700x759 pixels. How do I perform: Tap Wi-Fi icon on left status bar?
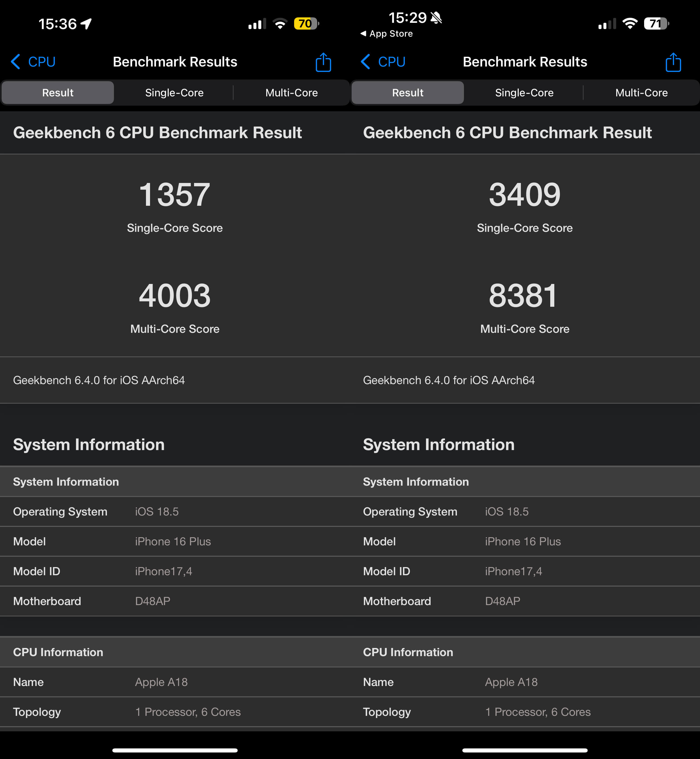point(280,24)
